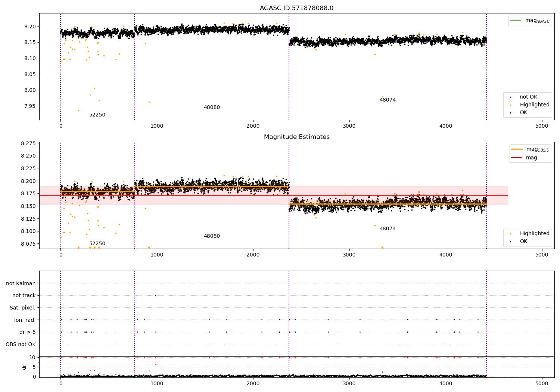The image size is (560, 392).
Task: Click the 'OBS not OK' flag row label
Action: pyautogui.click(x=21, y=344)
